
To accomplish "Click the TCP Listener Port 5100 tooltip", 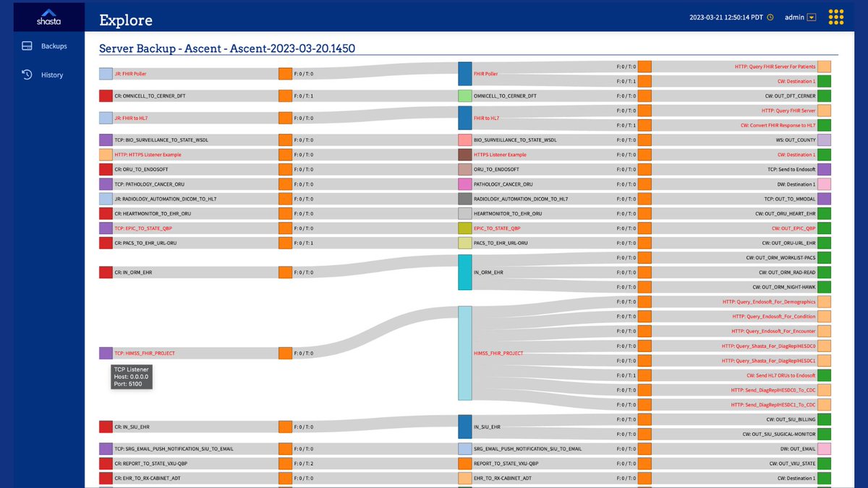I will coord(132,377).
